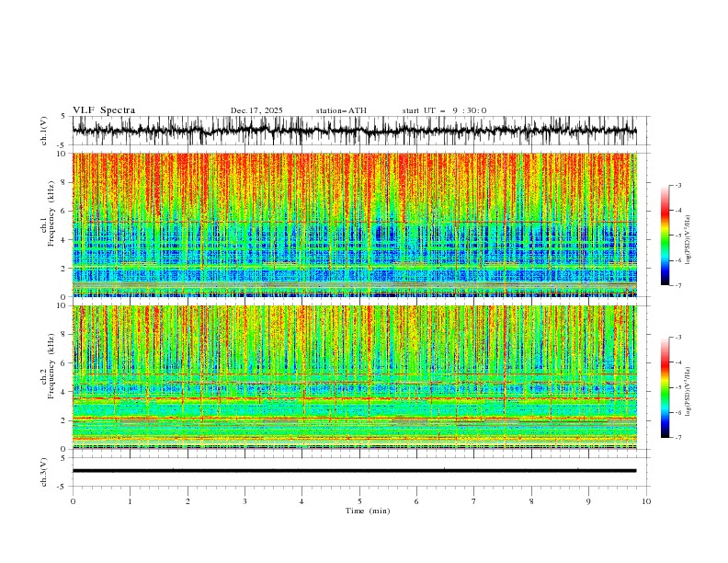
Task: Click the ch.1 PSD color bar
Action: [665, 236]
